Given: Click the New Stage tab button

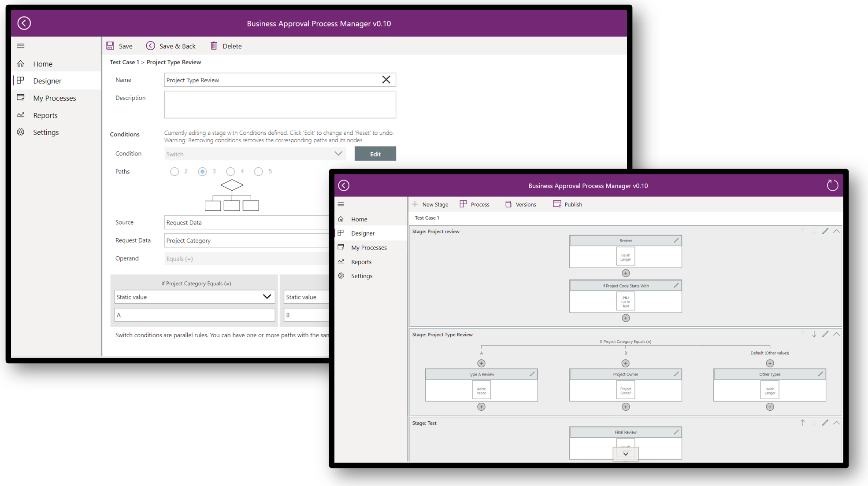Looking at the screenshot, I should pos(431,204).
